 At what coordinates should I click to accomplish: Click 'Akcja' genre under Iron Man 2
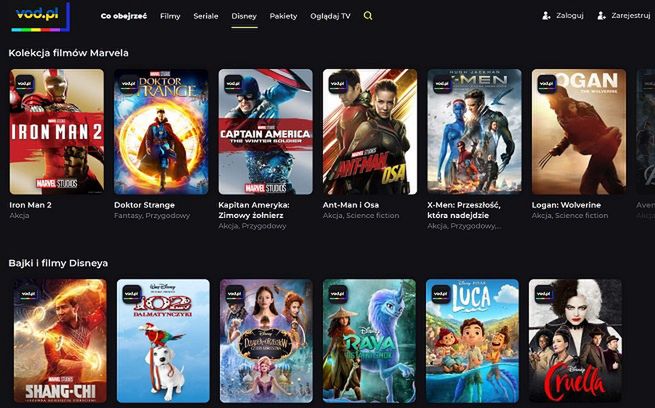click(19, 215)
